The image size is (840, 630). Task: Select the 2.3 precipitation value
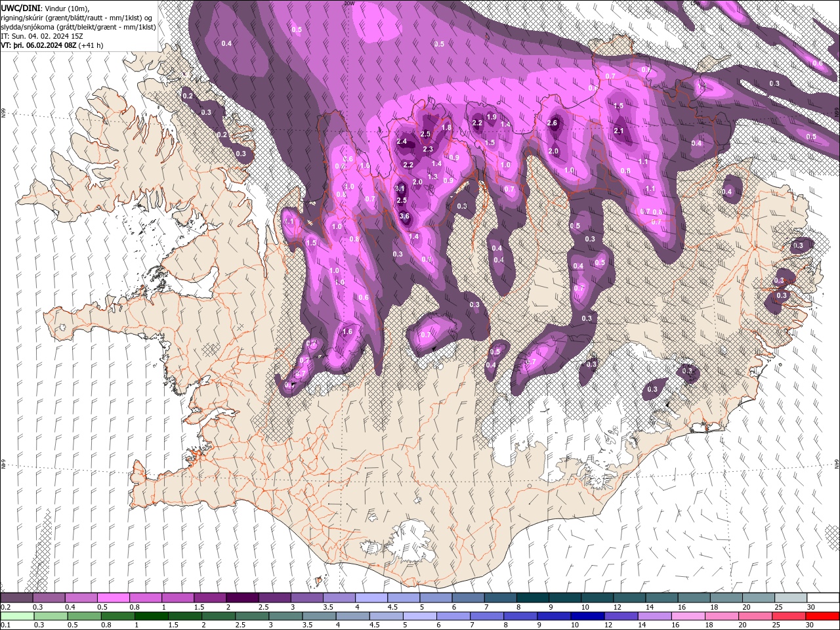pos(428,149)
